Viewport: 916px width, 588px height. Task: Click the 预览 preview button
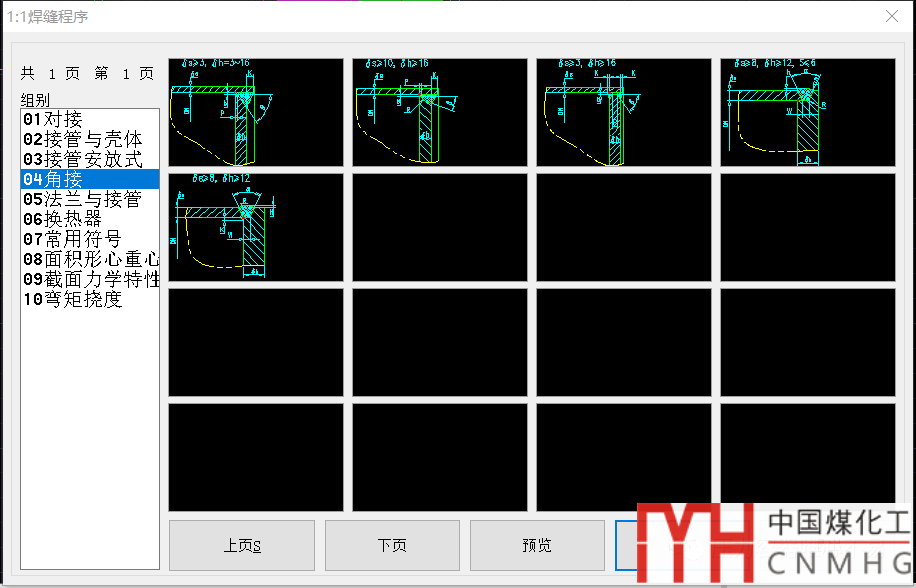coord(537,545)
